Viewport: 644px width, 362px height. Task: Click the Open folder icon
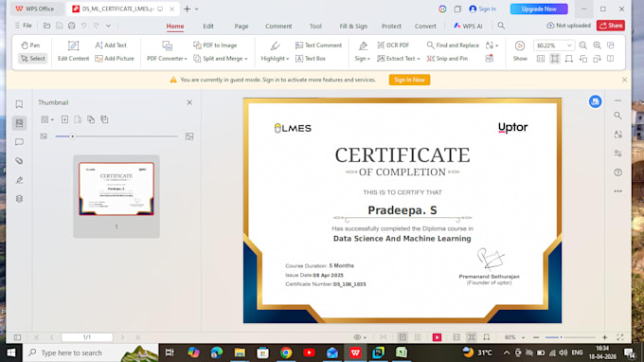tap(46, 26)
